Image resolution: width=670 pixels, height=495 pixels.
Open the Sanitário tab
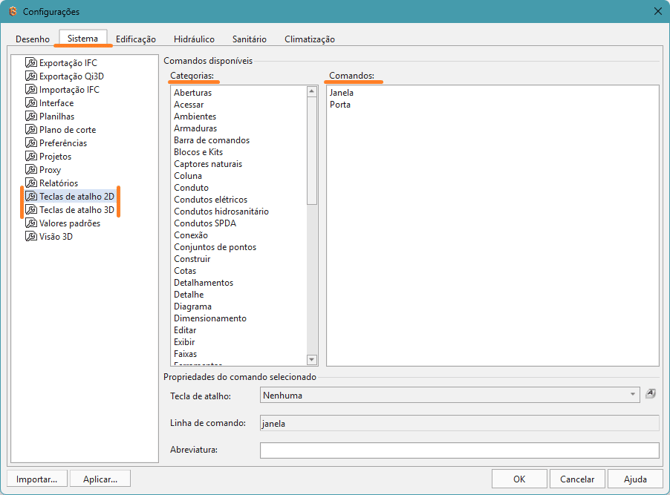(250, 39)
